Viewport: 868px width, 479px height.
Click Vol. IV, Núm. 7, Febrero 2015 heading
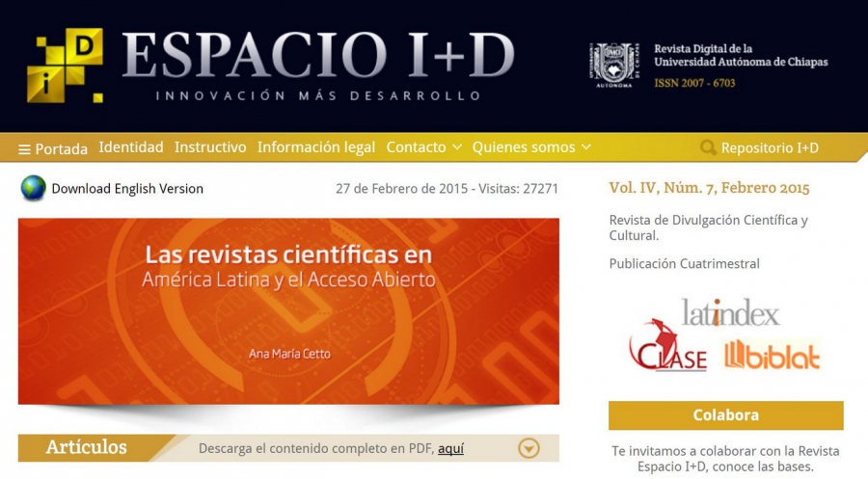click(x=709, y=188)
